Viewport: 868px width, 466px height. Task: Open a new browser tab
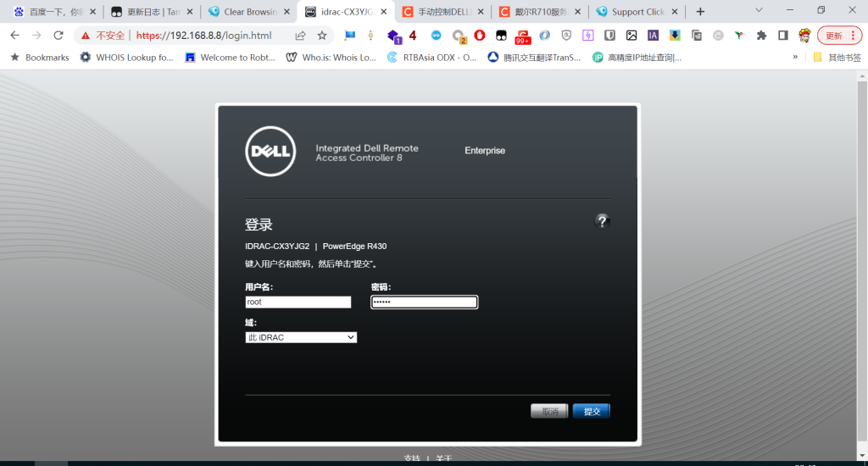point(700,12)
